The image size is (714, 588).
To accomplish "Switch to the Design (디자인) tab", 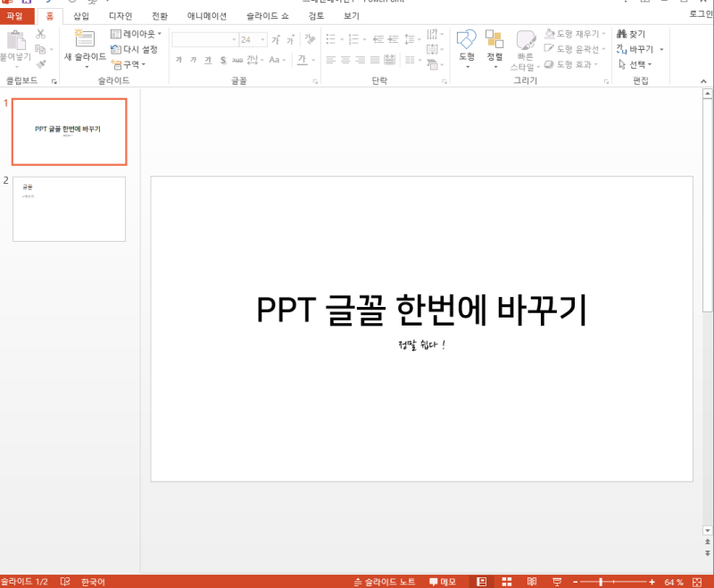I will (x=120, y=16).
